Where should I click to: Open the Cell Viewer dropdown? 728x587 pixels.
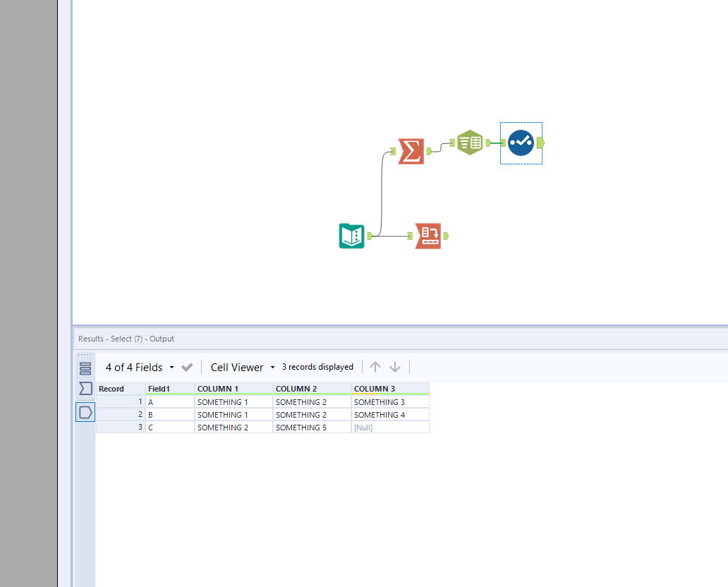(272, 367)
